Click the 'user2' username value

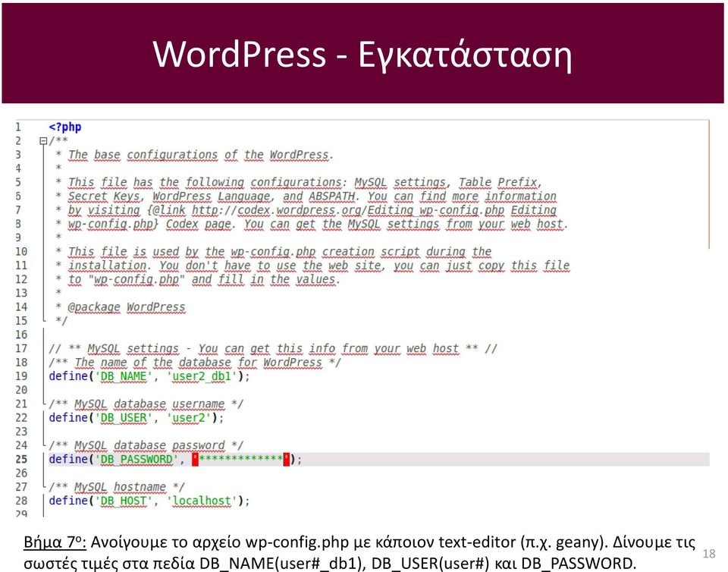click(189, 418)
